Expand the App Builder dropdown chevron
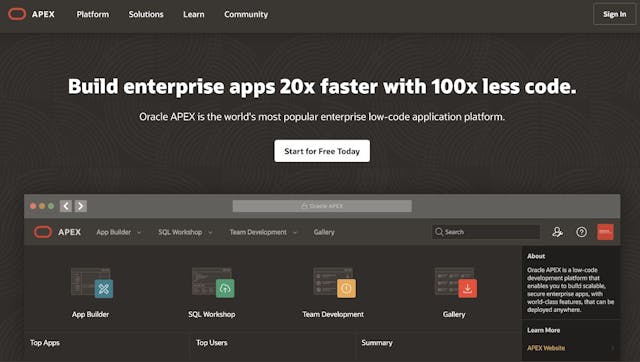The width and height of the screenshot is (640, 362). [139, 233]
